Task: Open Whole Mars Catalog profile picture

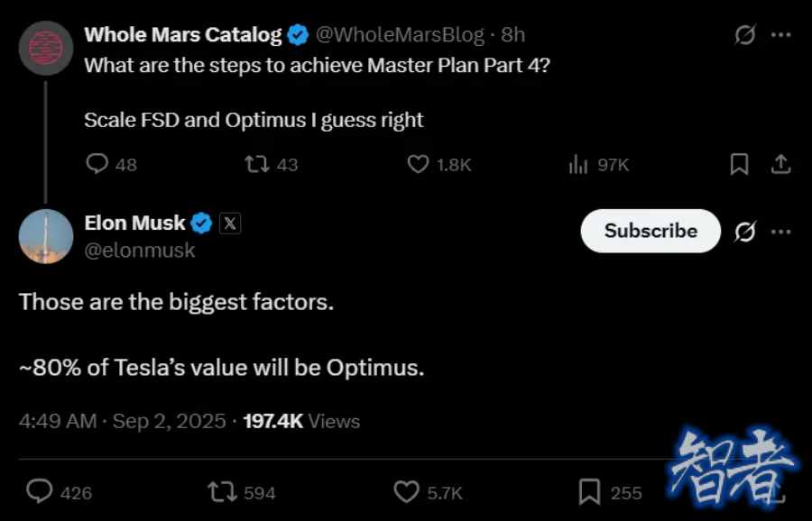Action: 46,48
